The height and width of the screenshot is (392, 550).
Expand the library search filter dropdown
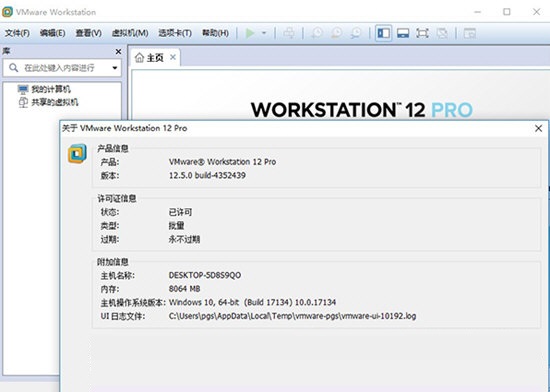coord(115,68)
